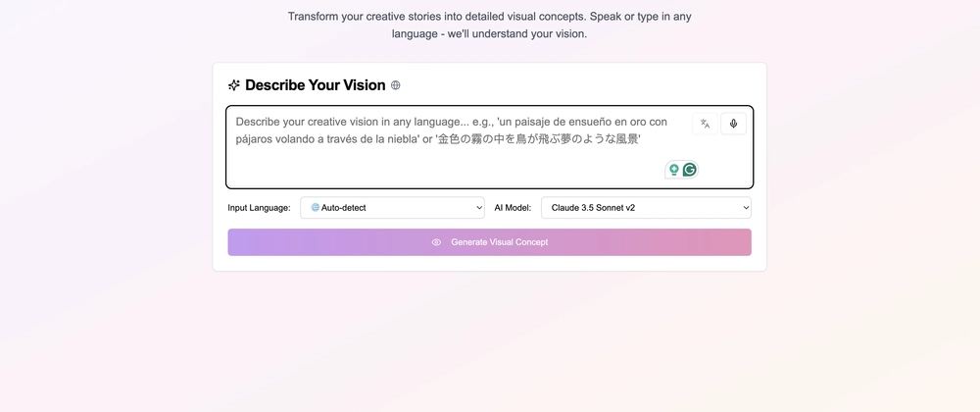Click the Transform your creative stories intro text
Viewport: 980px width, 412px height.
(489, 25)
